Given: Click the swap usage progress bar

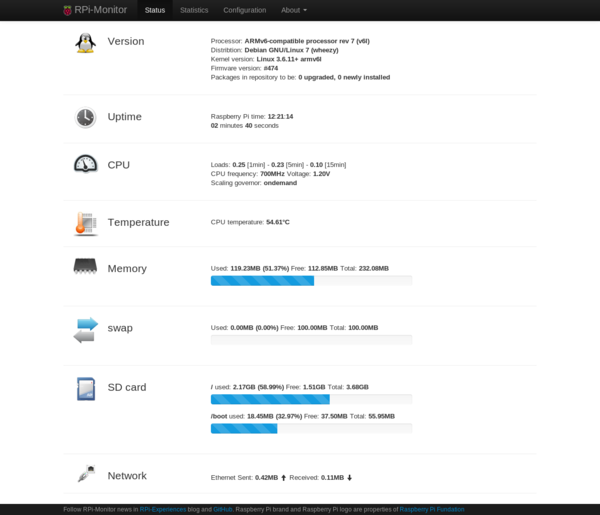Looking at the screenshot, I should [x=311, y=340].
